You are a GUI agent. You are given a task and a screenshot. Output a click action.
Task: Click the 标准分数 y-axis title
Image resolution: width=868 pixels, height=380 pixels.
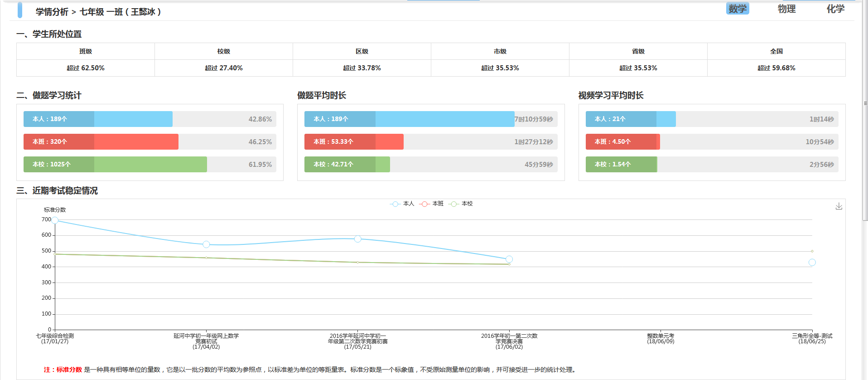(55, 210)
